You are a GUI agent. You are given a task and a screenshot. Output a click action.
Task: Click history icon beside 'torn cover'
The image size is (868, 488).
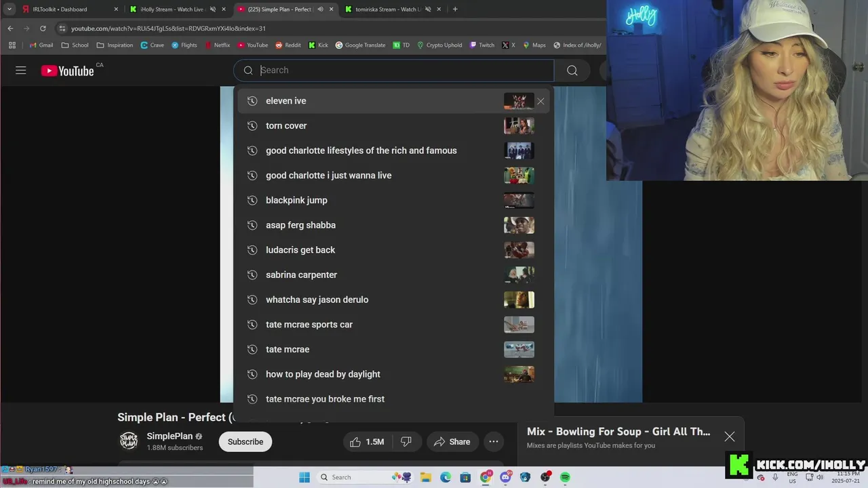click(x=252, y=125)
